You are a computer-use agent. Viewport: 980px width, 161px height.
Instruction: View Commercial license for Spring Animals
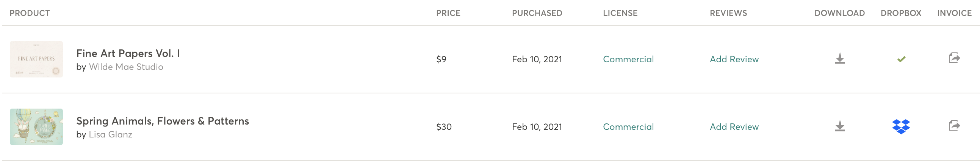point(628,127)
